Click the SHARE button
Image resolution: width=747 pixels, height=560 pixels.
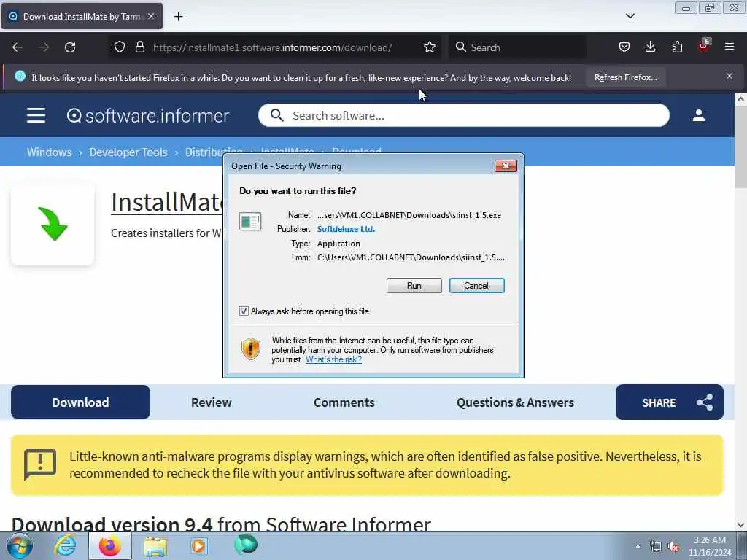(x=670, y=402)
